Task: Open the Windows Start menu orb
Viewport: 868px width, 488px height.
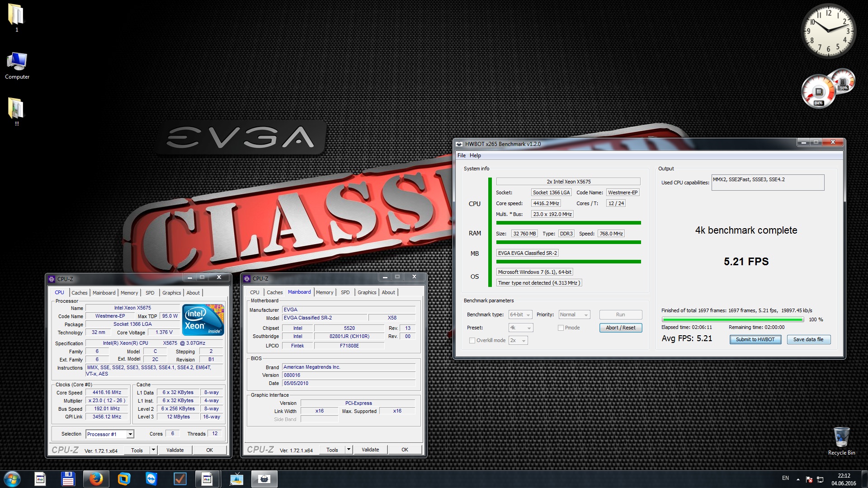Action: pyautogui.click(x=12, y=479)
